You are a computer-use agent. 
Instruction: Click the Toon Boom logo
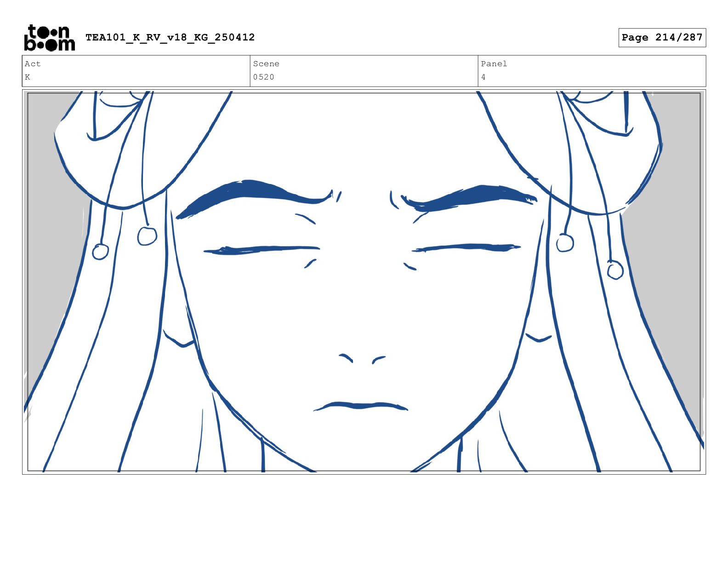[49, 38]
